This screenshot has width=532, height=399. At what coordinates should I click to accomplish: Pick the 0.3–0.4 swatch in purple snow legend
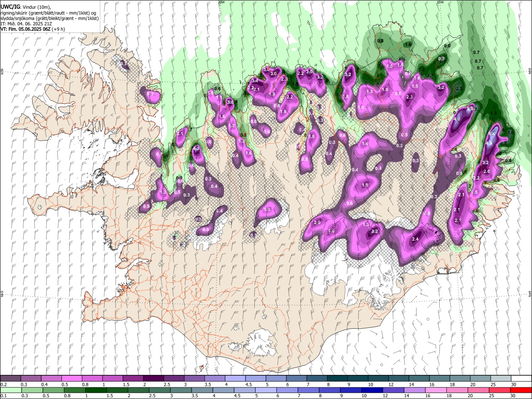click(x=31, y=379)
